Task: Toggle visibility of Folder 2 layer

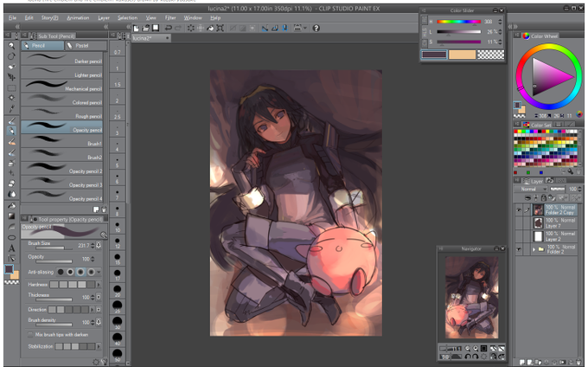Action: pyautogui.click(x=519, y=249)
